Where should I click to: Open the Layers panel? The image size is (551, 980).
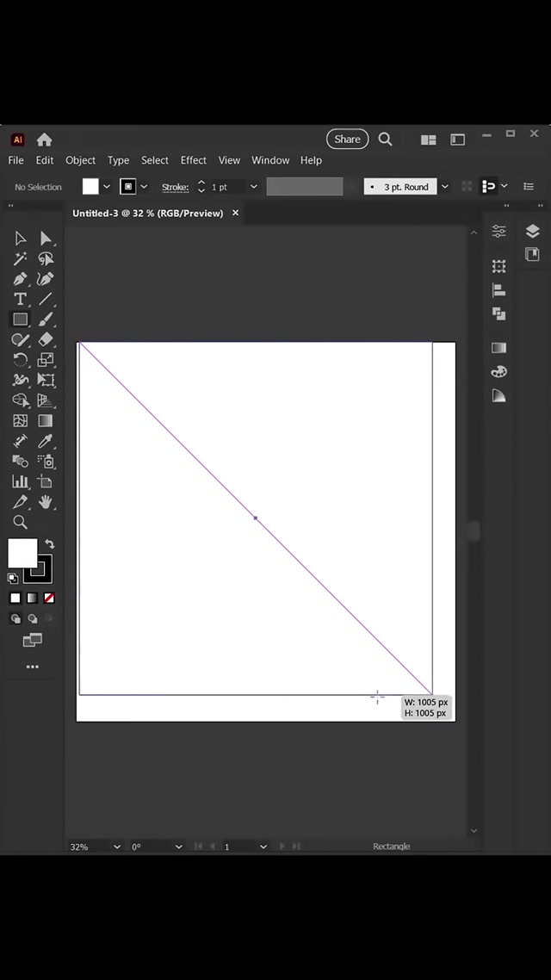[x=532, y=231]
